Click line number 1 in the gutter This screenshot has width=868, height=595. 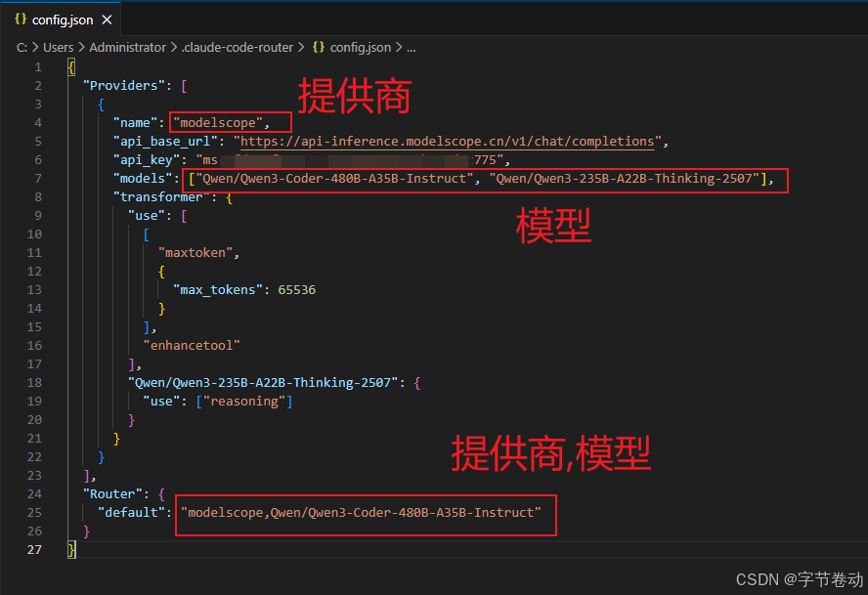tap(38, 67)
